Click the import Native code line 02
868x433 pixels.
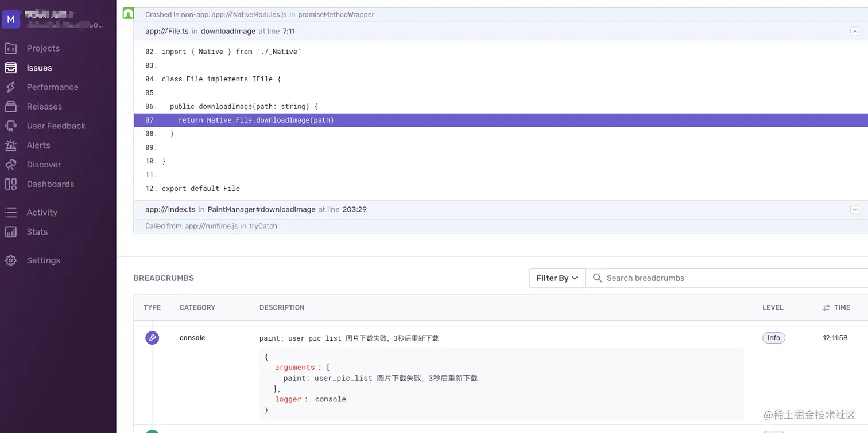point(231,52)
